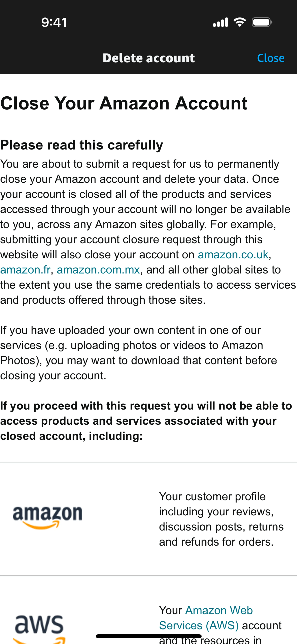
Task: Follow the amazon.com.mx link
Action: (x=98, y=270)
